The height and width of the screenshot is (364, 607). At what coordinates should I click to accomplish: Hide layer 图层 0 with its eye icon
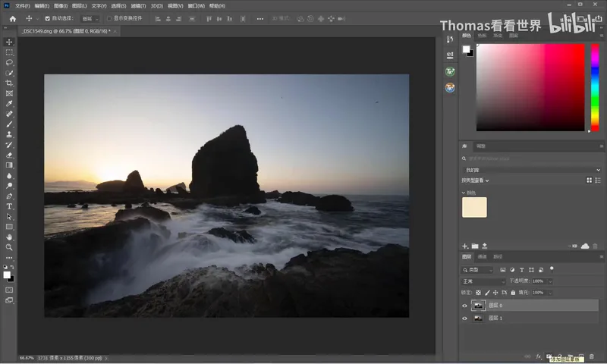point(464,306)
